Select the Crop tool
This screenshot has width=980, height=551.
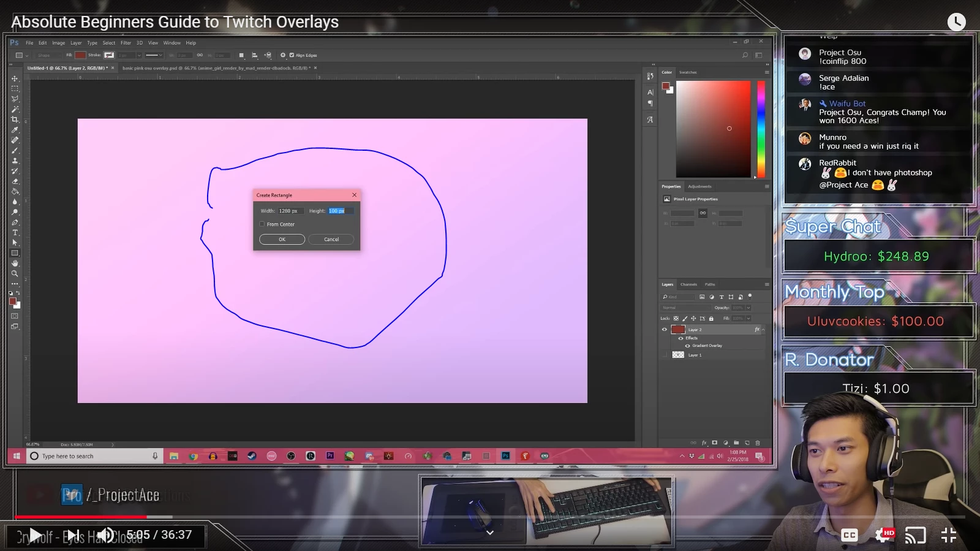tap(15, 120)
